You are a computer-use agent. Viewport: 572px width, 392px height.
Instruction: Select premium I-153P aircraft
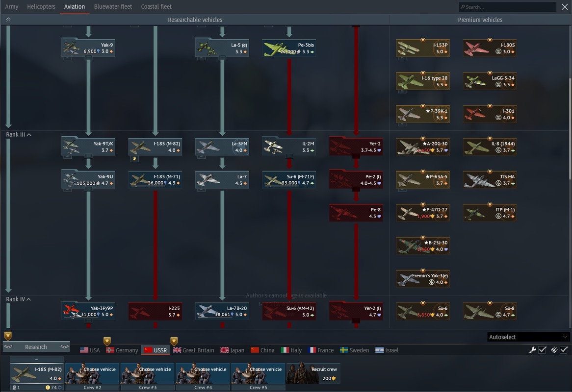[x=423, y=48]
